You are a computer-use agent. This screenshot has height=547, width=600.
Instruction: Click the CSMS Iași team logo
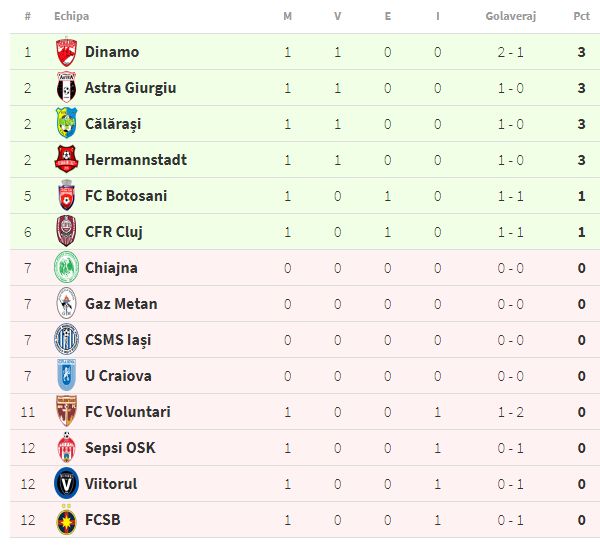pyautogui.click(x=66, y=340)
